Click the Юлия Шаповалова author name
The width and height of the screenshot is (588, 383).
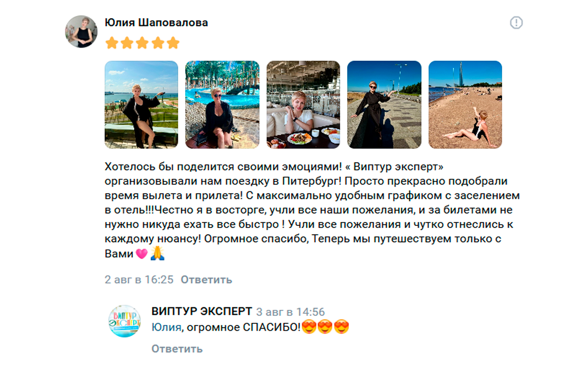click(x=156, y=23)
